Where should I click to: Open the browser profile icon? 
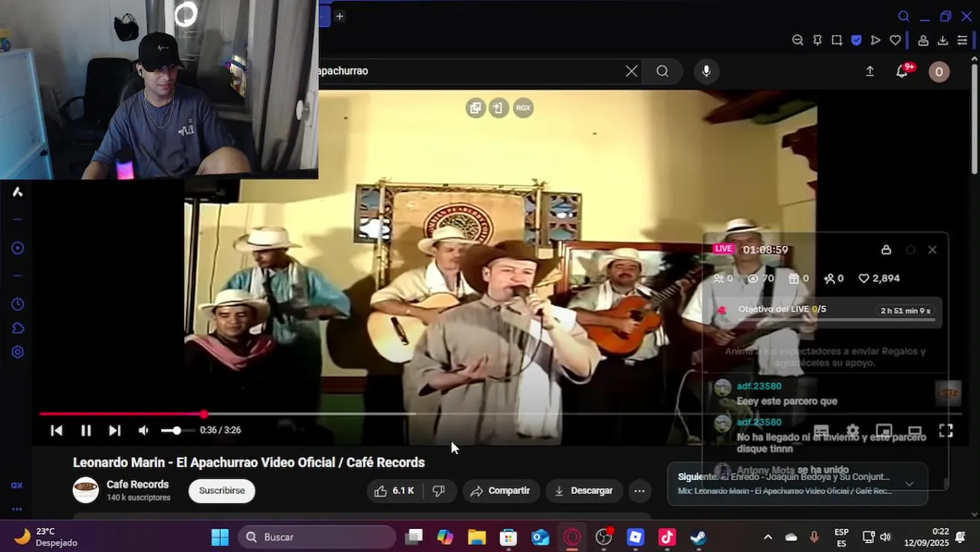click(923, 41)
